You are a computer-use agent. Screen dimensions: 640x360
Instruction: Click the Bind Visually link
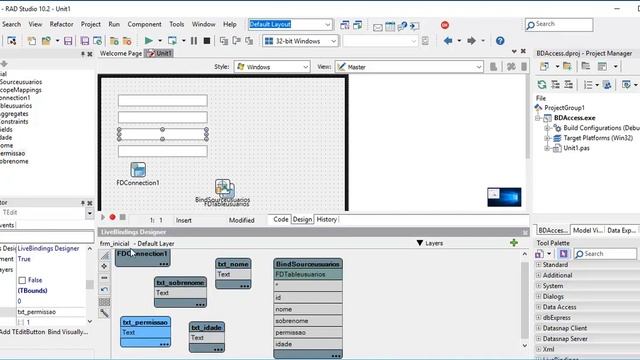pos(68,332)
